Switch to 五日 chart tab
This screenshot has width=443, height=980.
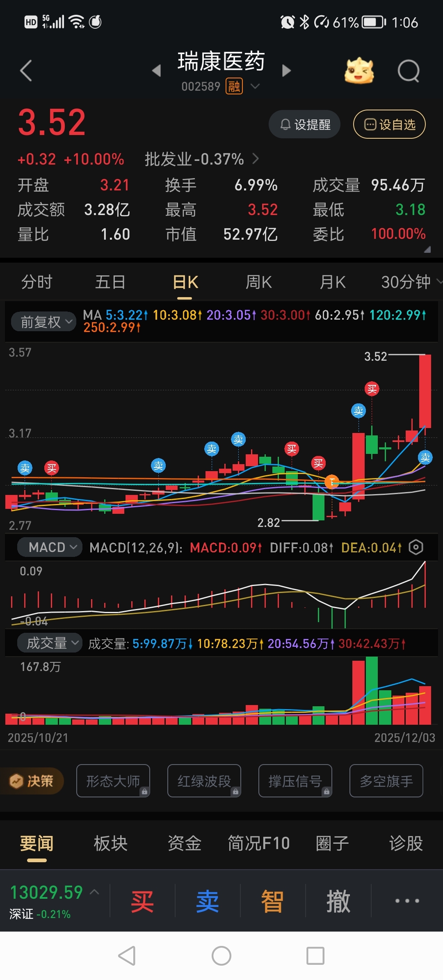pyautogui.click(x=110, y=282)
